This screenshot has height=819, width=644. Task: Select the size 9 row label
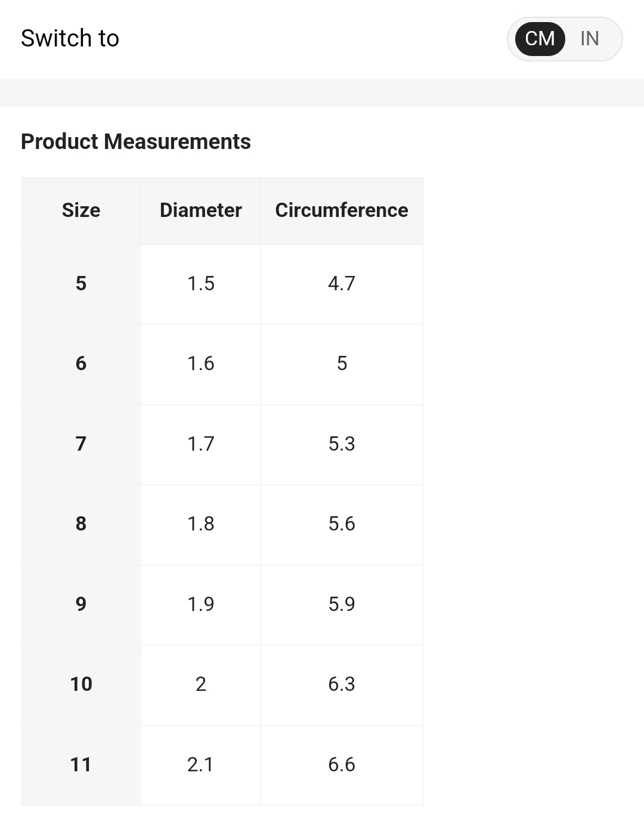[81, 604]
